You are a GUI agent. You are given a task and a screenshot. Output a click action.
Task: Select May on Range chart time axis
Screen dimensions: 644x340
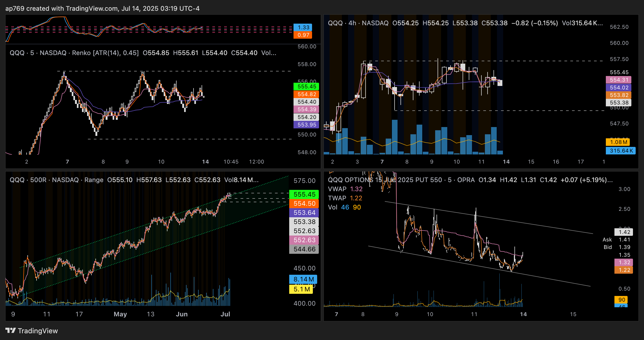[x=120, y=314]
